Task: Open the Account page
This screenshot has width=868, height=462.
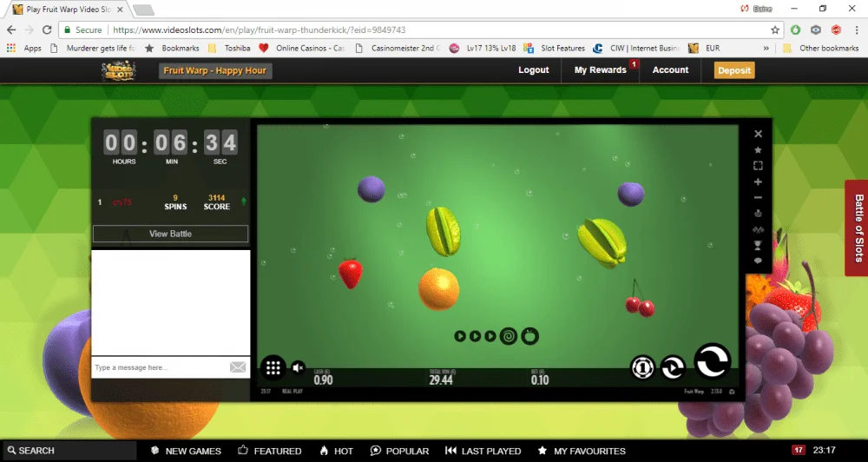Action: [670, 69]
